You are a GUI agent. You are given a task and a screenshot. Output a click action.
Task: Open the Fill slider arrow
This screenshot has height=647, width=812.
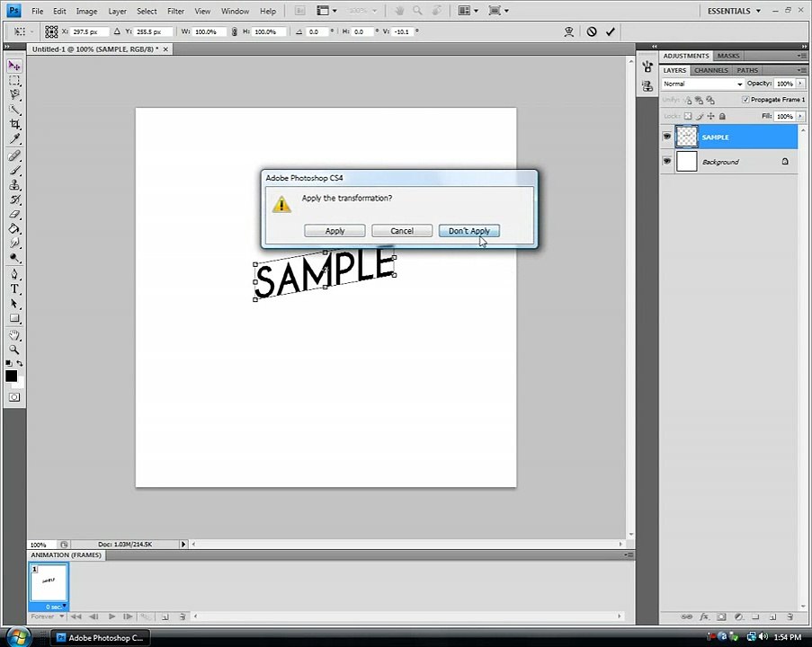point(800,117)
